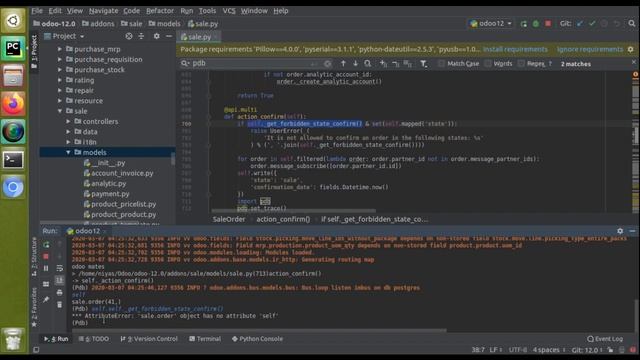Open the TODO tool window
The width and height of the screenshot is (640, 360).
93,339
